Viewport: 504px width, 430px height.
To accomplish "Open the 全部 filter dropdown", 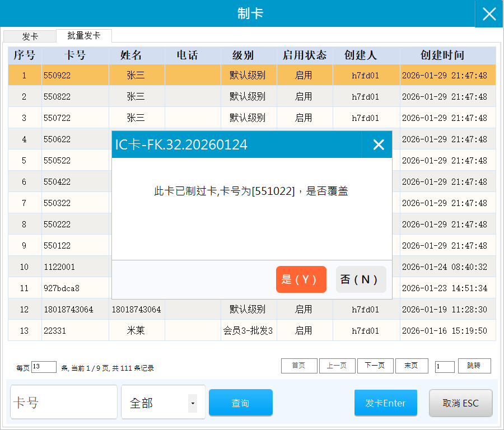I will pos(192,403).
